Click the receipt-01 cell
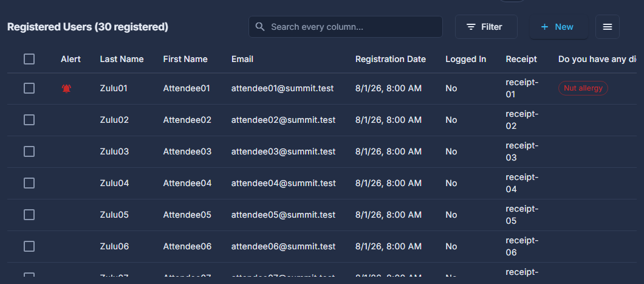 point(522,88)
